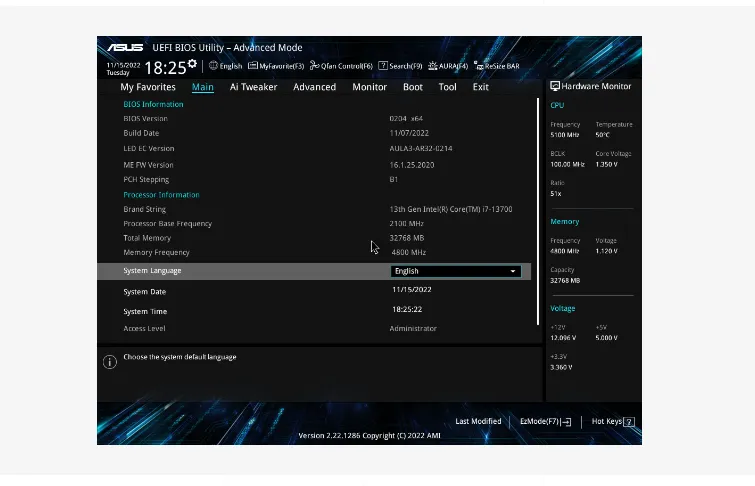
Task: Open Qfan Control(F6)
Action: 341,66
